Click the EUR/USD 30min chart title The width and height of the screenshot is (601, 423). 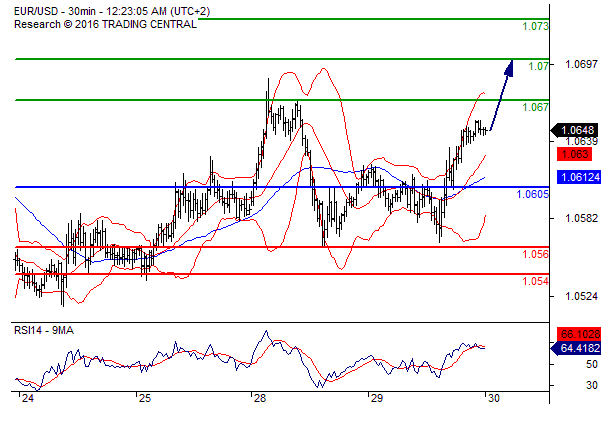point(112,11)
